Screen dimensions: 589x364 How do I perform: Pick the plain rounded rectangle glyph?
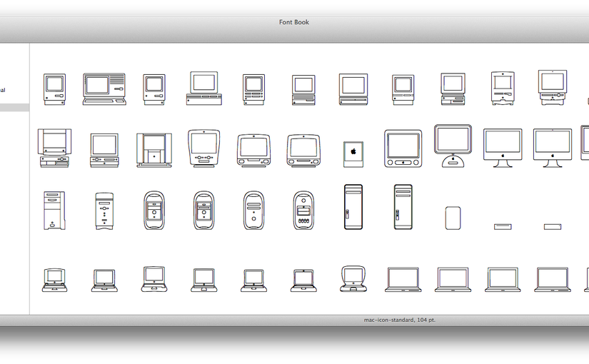tap(453, 218)
